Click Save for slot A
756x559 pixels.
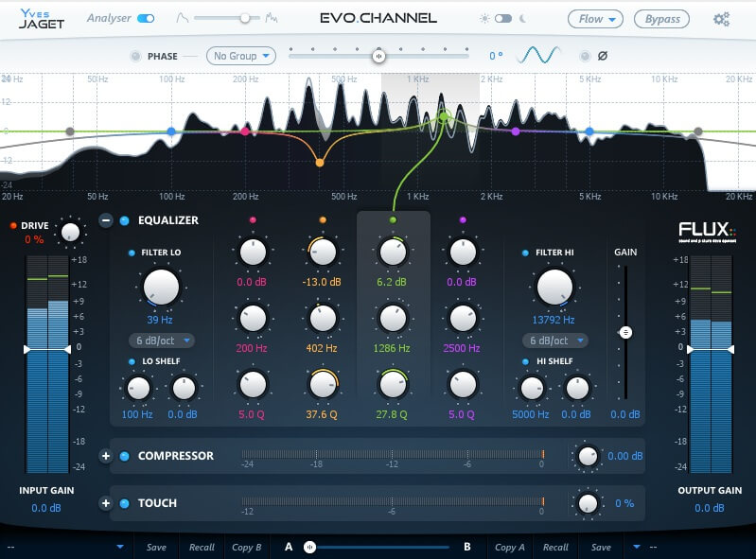(156, 547)
